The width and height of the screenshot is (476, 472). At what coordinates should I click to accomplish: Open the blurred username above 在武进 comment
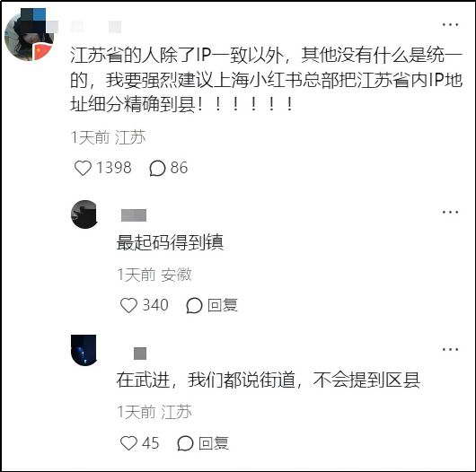tap(140, 354)
